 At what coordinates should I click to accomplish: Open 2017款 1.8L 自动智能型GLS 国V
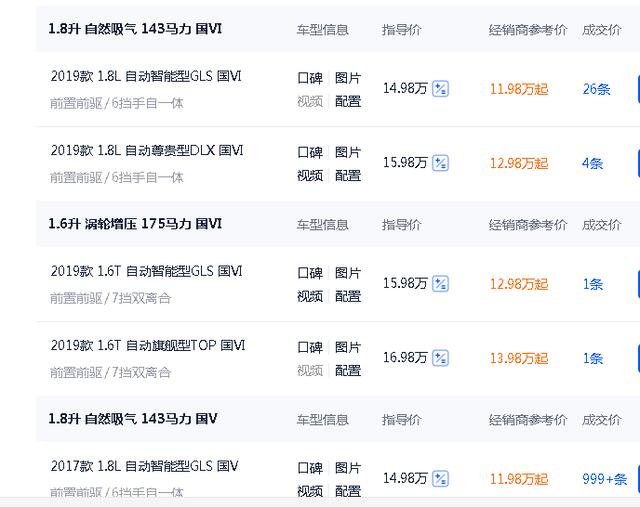(144, 466)
